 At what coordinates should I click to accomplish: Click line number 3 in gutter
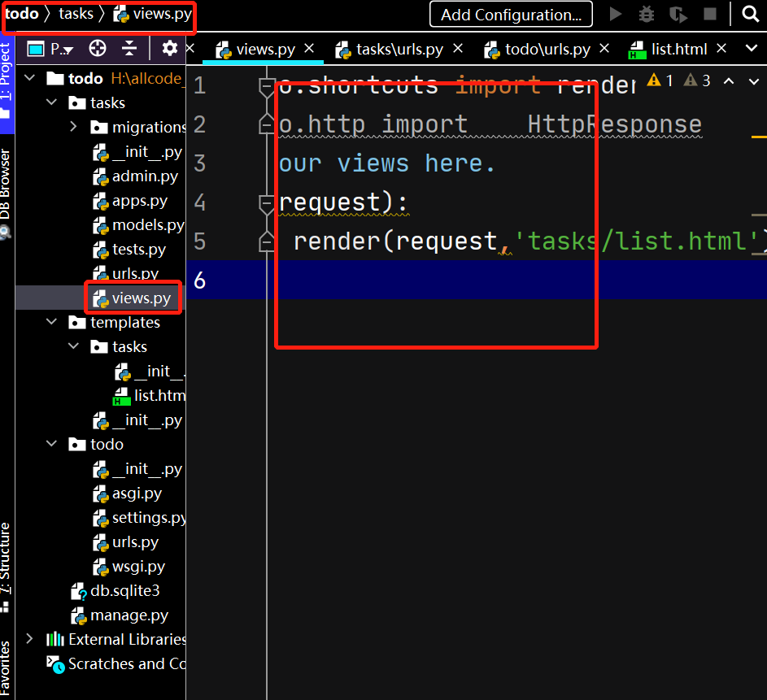(199, 163)
